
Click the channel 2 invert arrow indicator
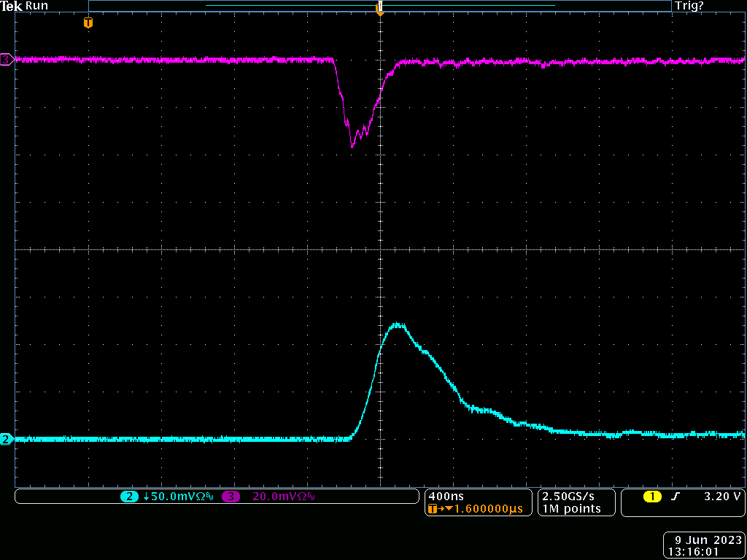[146, 497]
